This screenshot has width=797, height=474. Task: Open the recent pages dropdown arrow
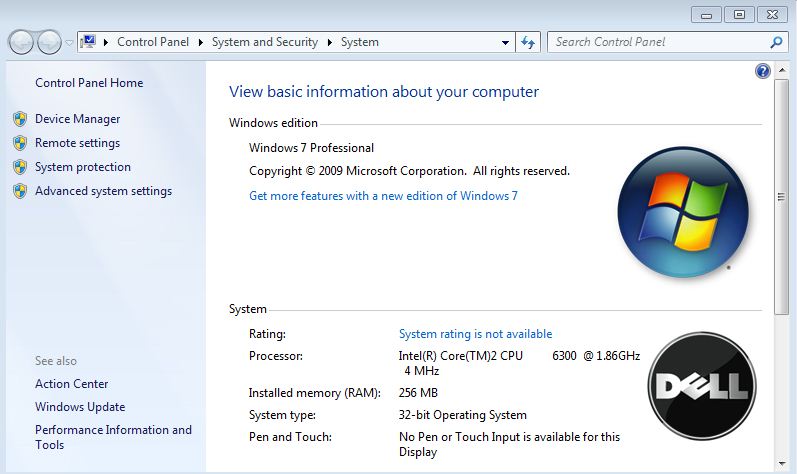click(69, 43)
